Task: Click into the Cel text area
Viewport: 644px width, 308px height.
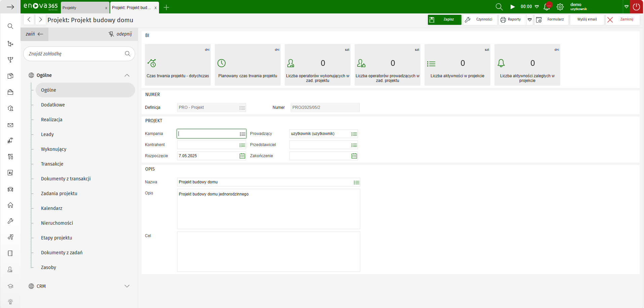Action: tap(268, 251)
